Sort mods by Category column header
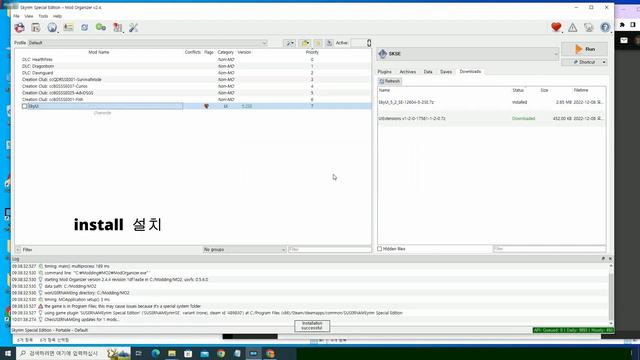Viewport: 640px width, 360px height. click(x=226, y=52)
